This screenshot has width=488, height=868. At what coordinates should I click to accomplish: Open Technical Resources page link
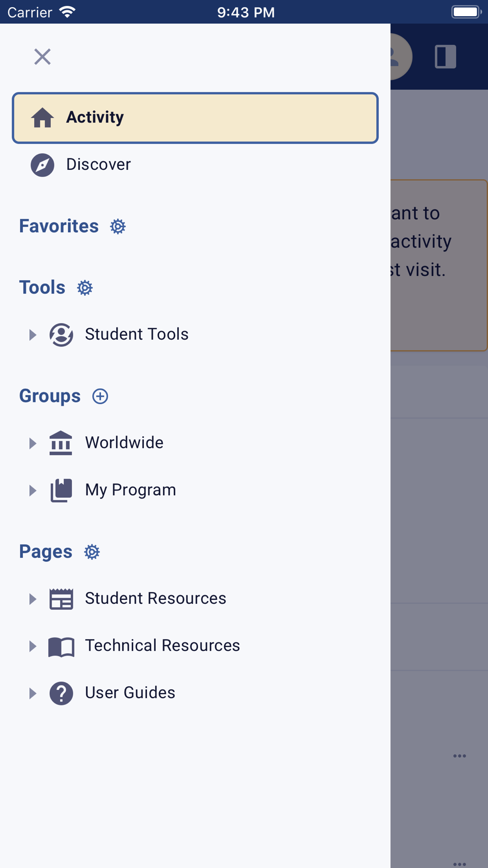click(x=163, y=646)
